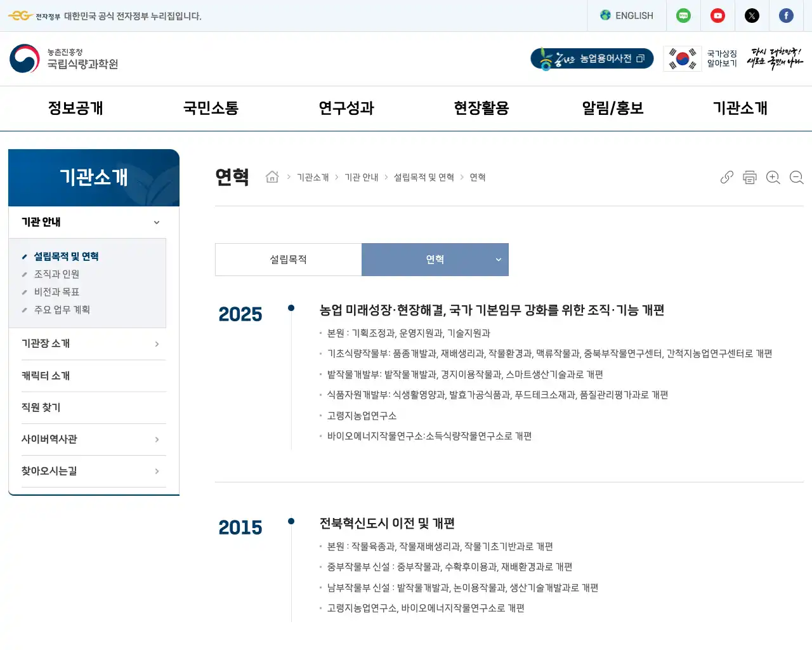Click the 2015 year heading
Screen dimensions: 812x650
click(x=240, y=527)
